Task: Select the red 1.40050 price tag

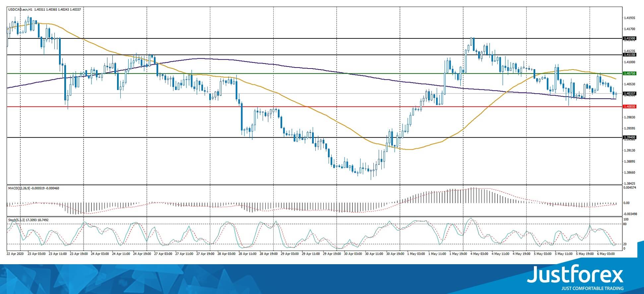Action: point(629,107)
